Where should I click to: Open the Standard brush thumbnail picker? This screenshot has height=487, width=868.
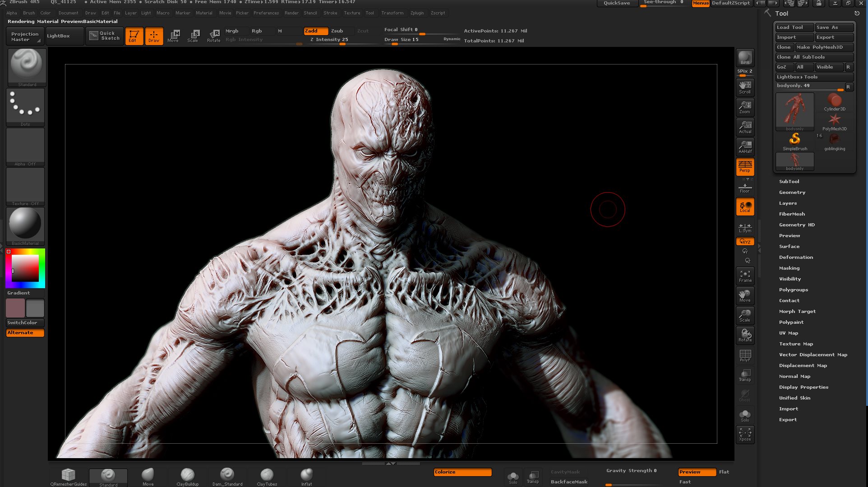[27, 67]
